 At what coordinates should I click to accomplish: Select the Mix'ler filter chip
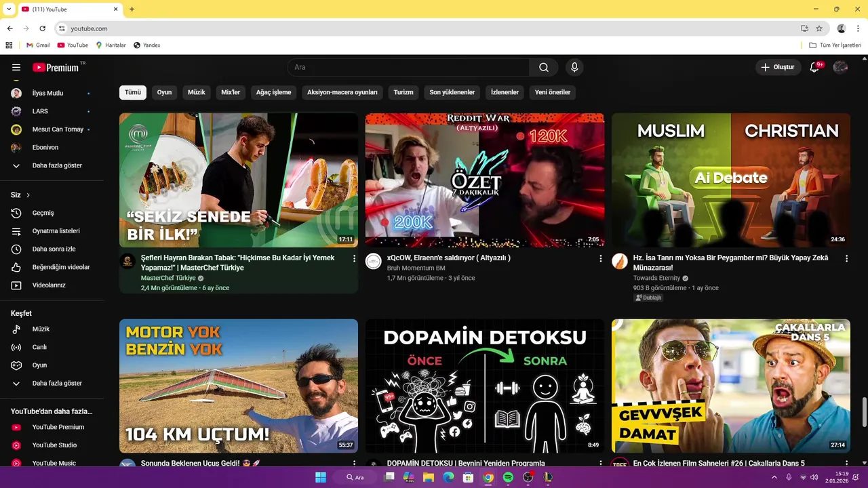231,92
